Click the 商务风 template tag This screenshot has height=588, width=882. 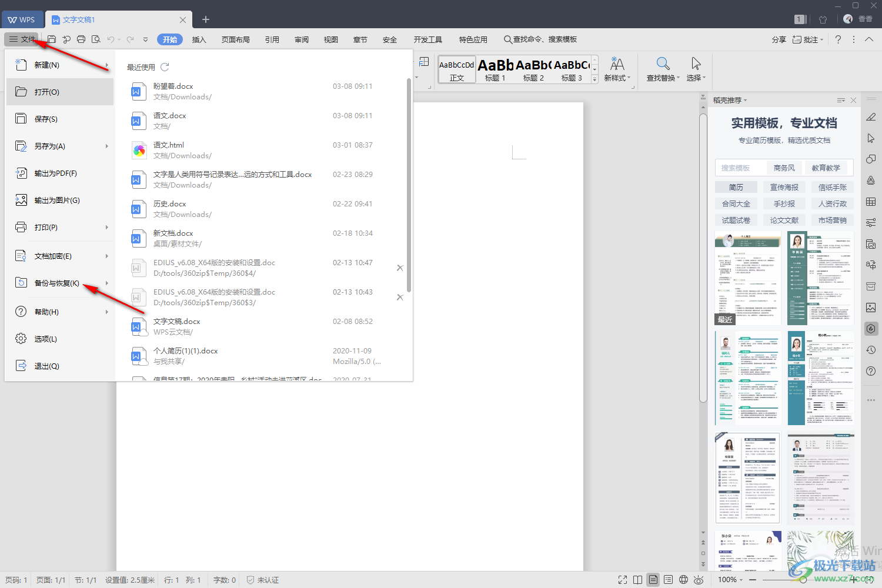point(784,168)
